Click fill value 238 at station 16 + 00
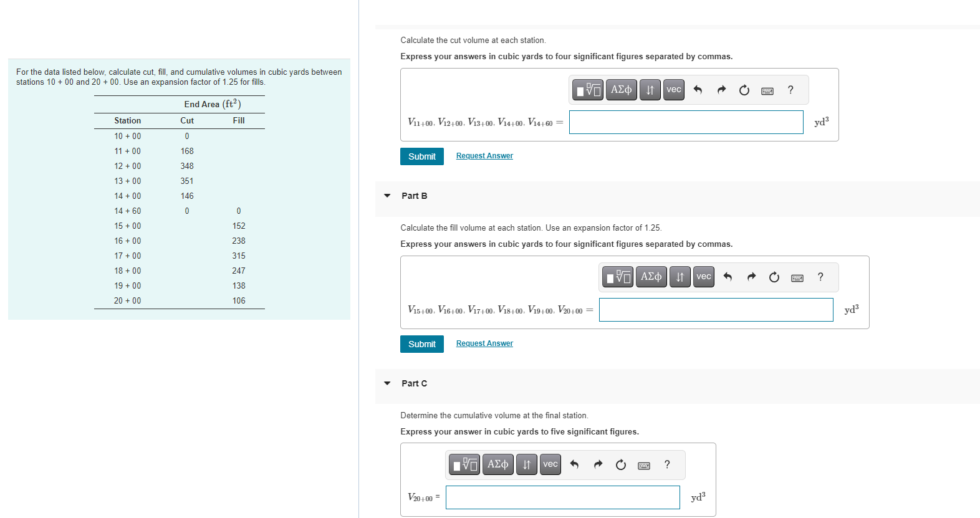Image resolution: width=980 pixels, height=518 pixels. 239,241
